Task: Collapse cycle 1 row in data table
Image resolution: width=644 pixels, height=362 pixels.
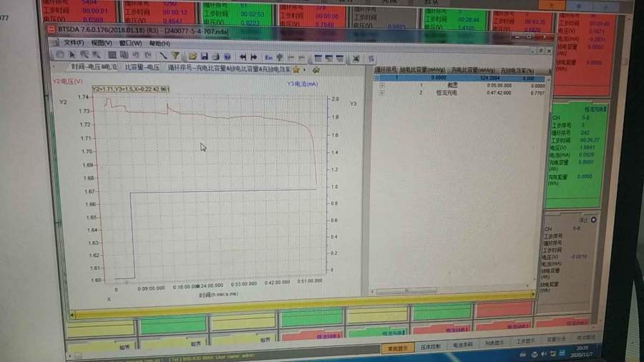Action: click(x=380, y=77)
